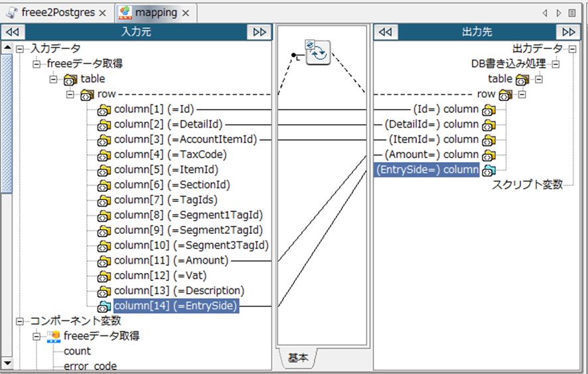Click column[9] (=Segment2TagId) icon
588x374 pixels.
(x=104, y=231)
